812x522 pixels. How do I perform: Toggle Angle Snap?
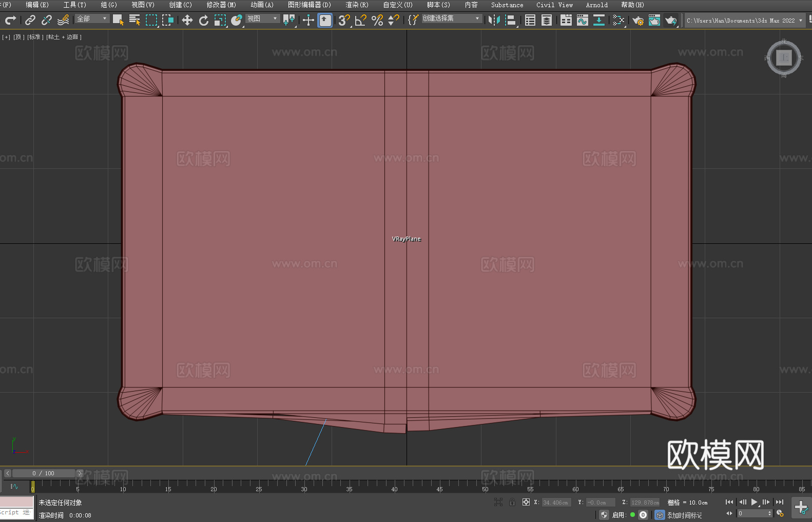(360, 20)
